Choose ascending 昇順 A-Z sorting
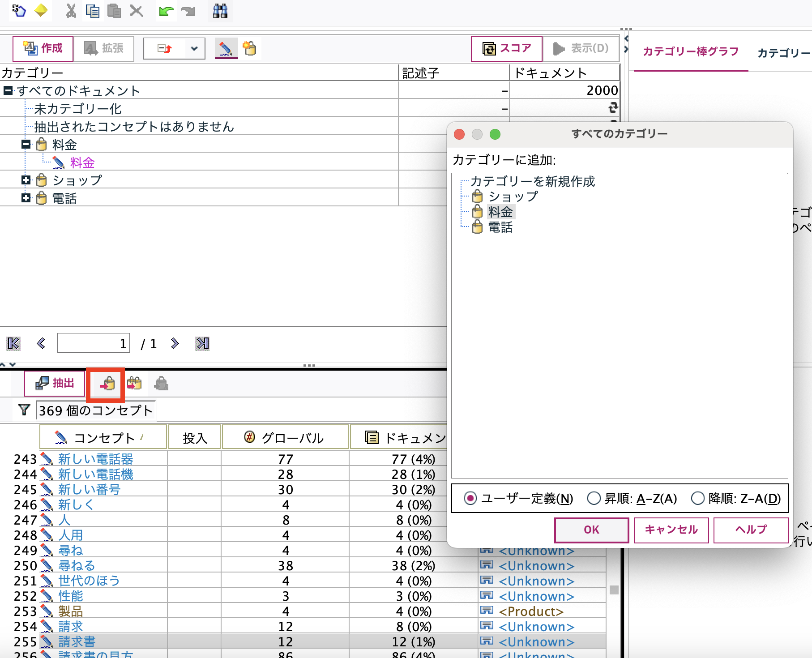The height and width of the screenshot is (658, 812). click(594, 498)
